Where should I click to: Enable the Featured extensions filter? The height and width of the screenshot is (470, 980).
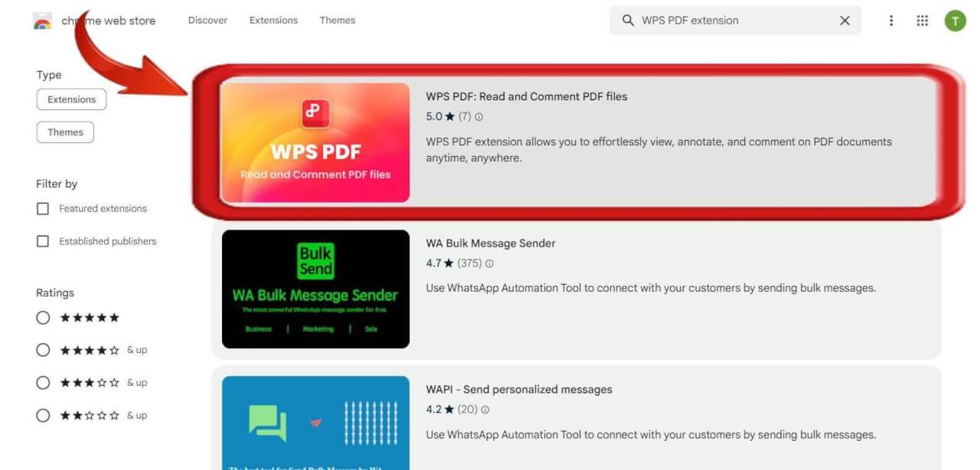[42, 207]
